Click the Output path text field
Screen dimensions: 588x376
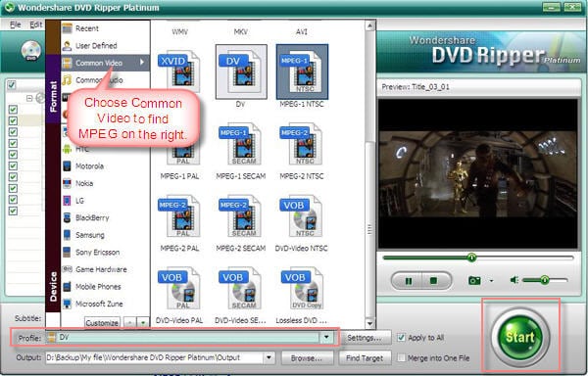click(x=155, y=357)
